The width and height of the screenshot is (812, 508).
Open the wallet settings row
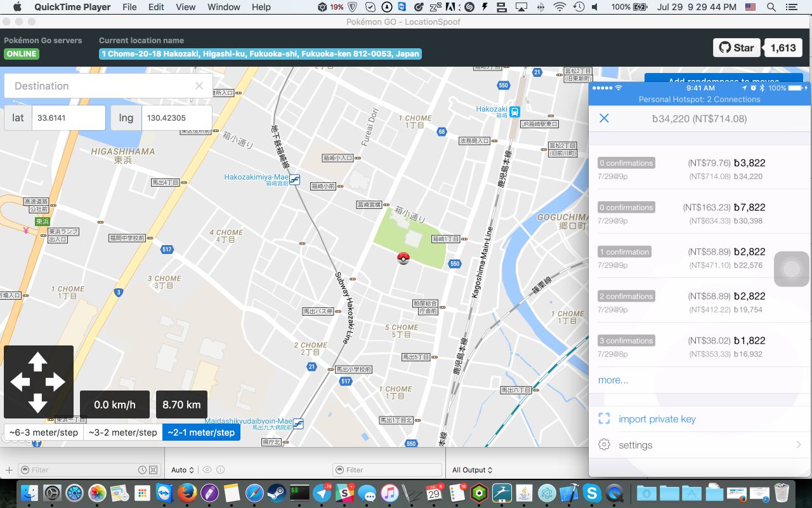tap(700, 445)
